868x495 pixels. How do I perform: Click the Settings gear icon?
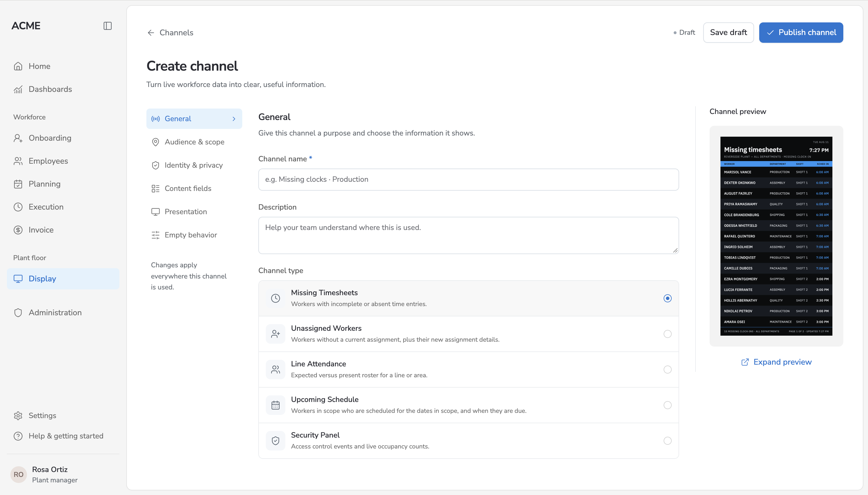18,416
